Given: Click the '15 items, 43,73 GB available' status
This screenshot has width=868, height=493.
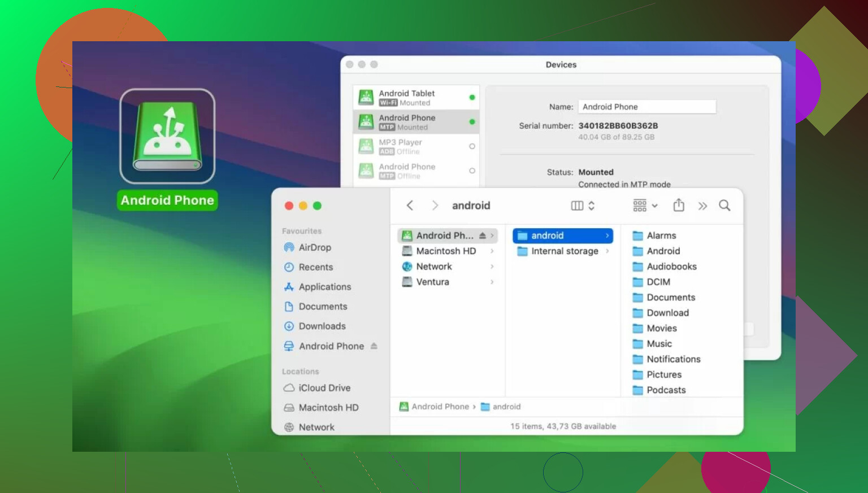Looking at the screenshot, I should pos(563,426).
